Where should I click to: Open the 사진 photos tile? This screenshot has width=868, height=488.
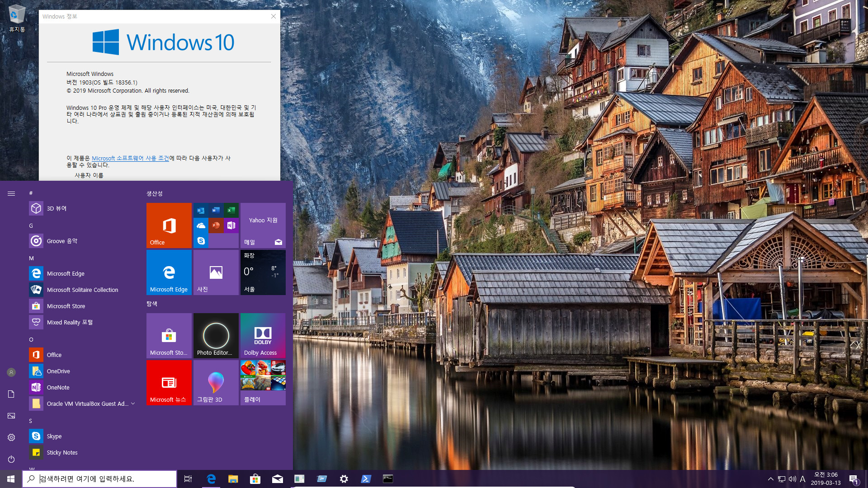tap(216, 272)
